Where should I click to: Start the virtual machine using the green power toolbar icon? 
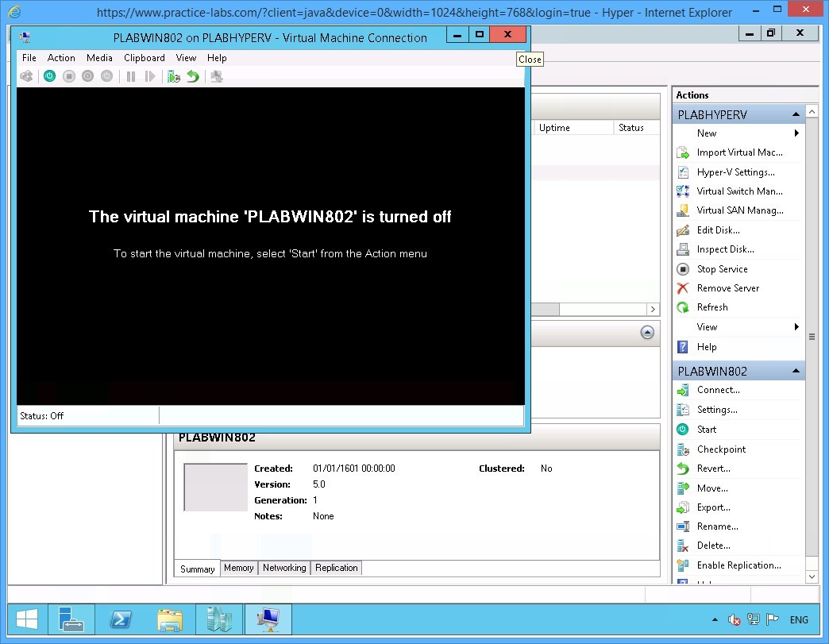point(49,75)
